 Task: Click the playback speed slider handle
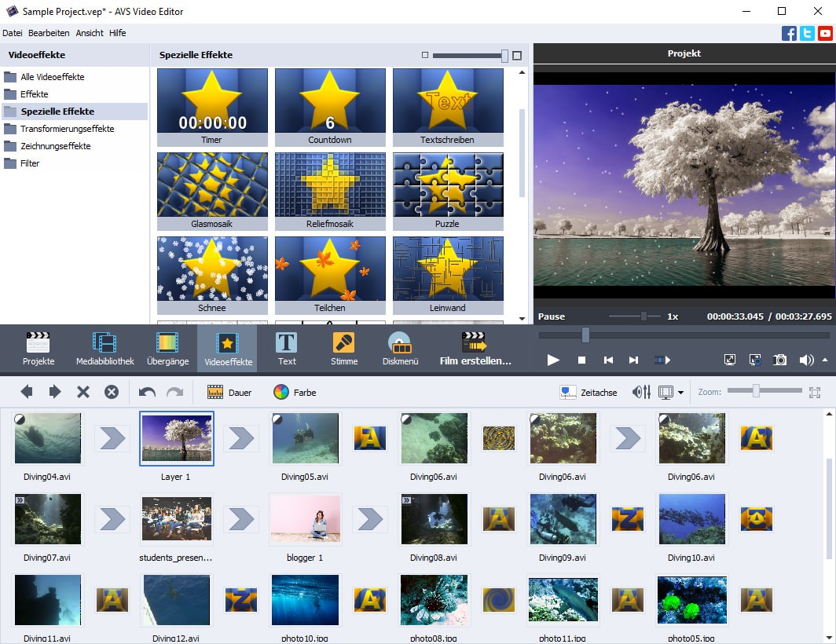643,316
